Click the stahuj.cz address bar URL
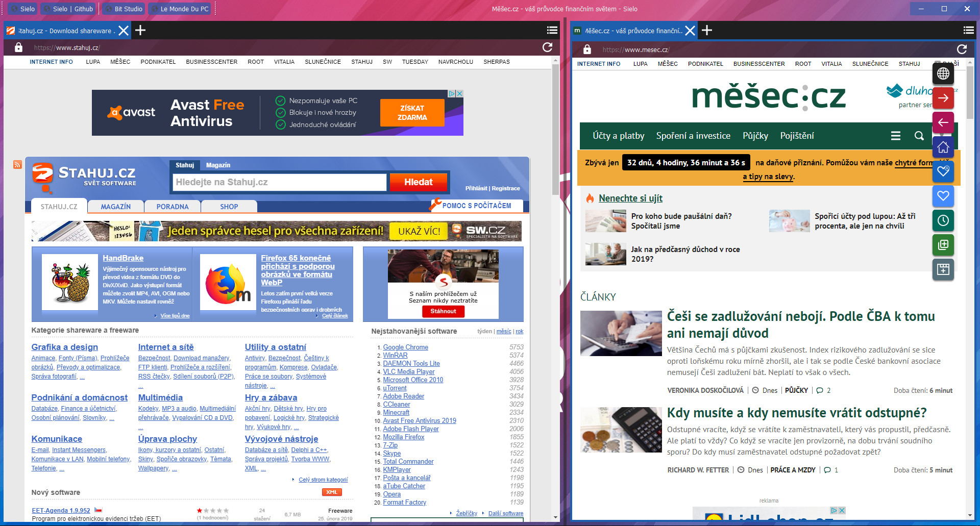Screen dimensions: 980x526 [67, 48]
